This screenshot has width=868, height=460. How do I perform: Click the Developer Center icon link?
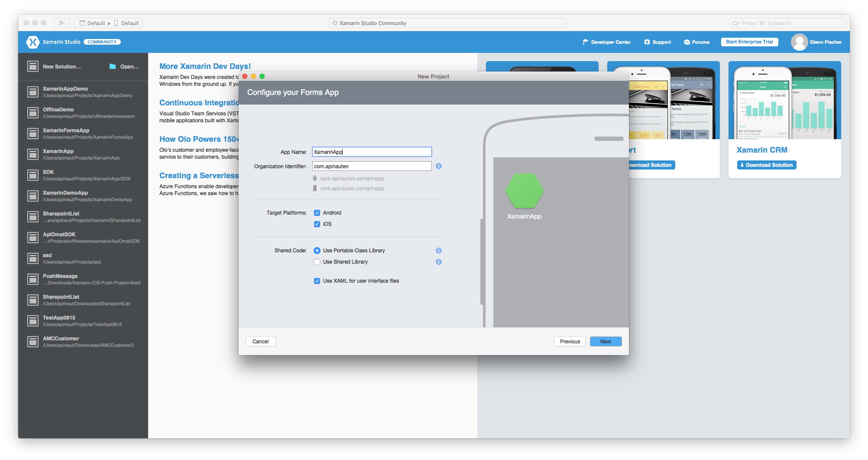pos(586,42)
